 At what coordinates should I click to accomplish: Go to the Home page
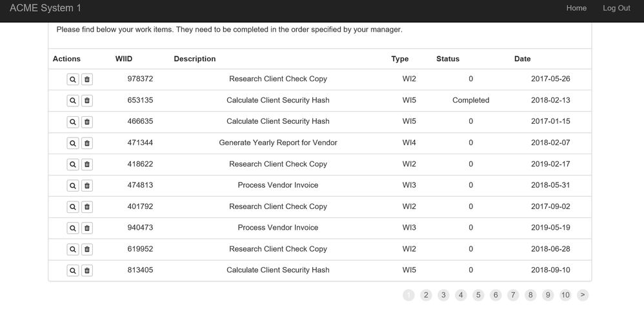[576, 8]
